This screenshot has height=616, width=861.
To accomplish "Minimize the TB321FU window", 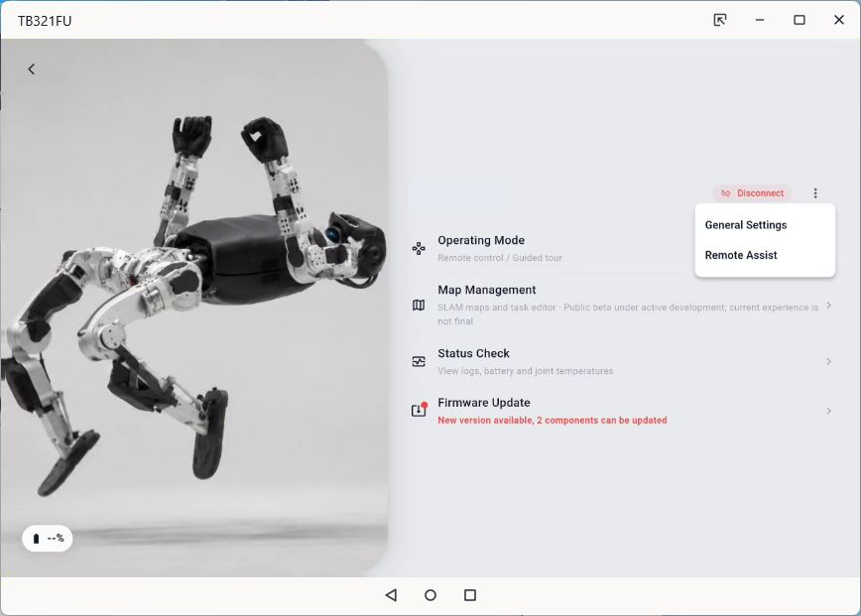I will coord(760,20).
